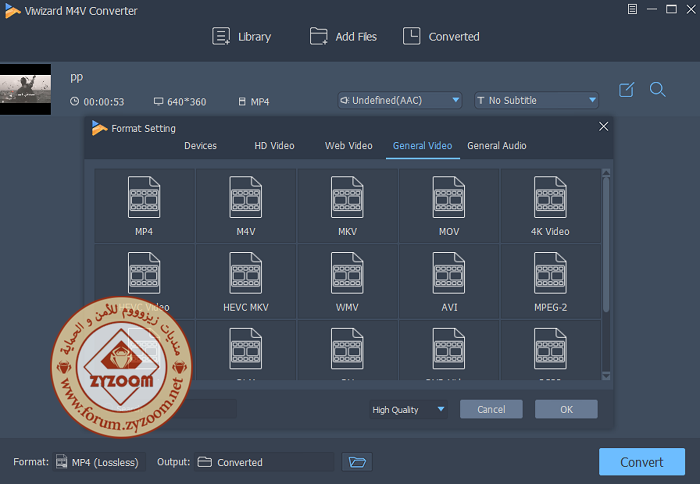Click the Converted output path field
700x484 pixels.
click(264, 462)
